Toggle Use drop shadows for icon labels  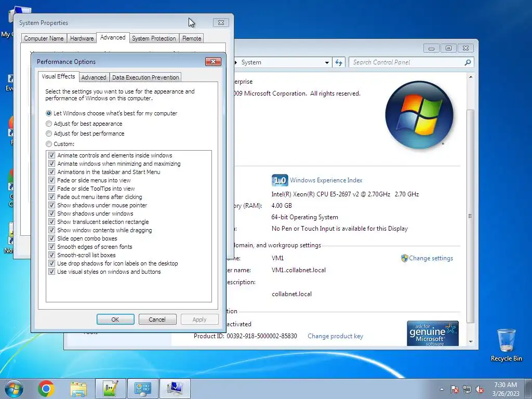click(x=51, y=263)
